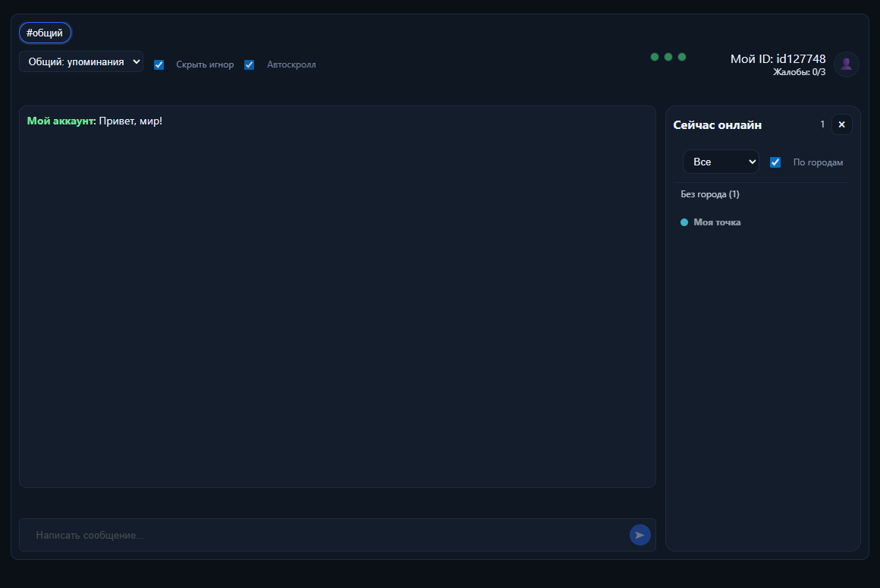Screen dimensions: 880x588
Task: Click the Жалобы: 0/3 counter
Action: 799,72
